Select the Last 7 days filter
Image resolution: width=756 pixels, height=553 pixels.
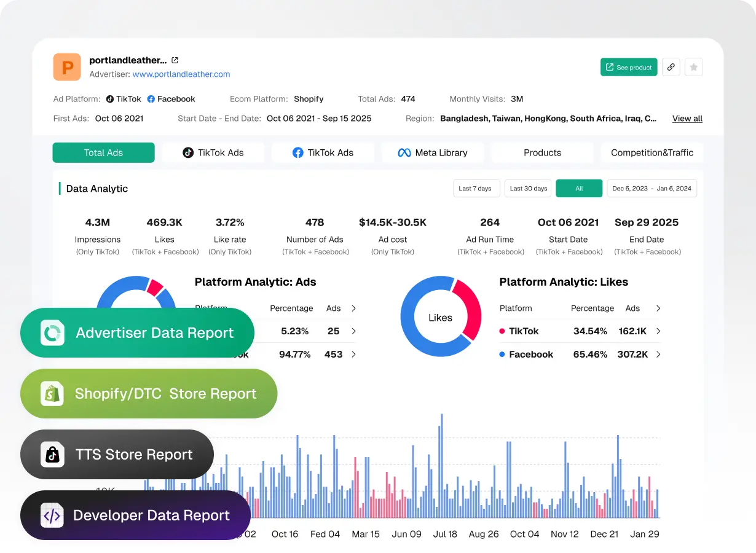point(476,188)
